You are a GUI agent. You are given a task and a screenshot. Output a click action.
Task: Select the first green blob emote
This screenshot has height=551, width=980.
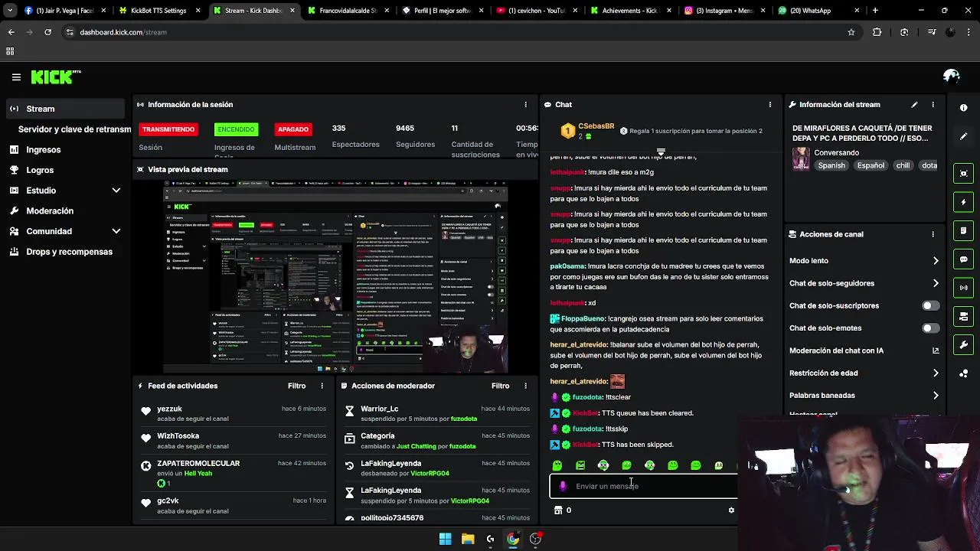(x=557, y=465)
